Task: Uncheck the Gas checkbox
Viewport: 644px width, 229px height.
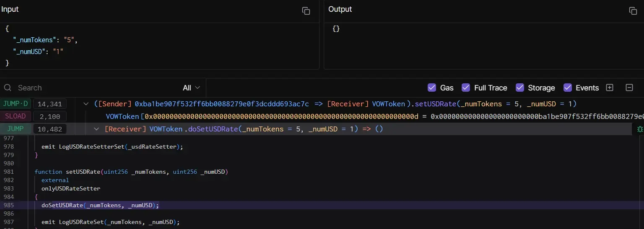Action: point(432,87)
